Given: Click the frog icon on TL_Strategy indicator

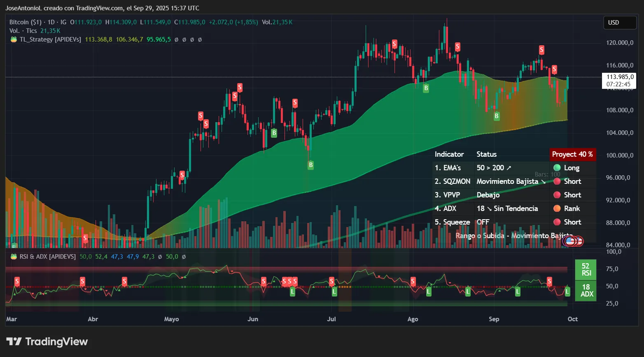Looking at the screenshot, I should coord(13,39).
